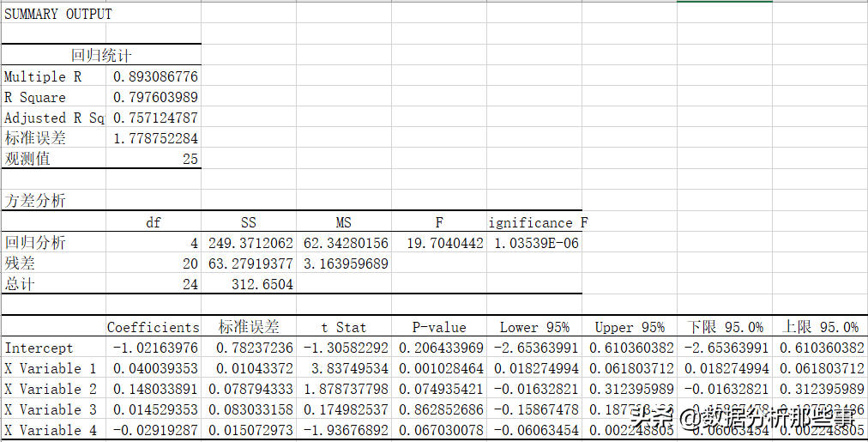The height and width of the screenshot is (442, 868).
Task: Click X Variable 2 coefficient 0.148033891
Action: click(x=155, y=390)
